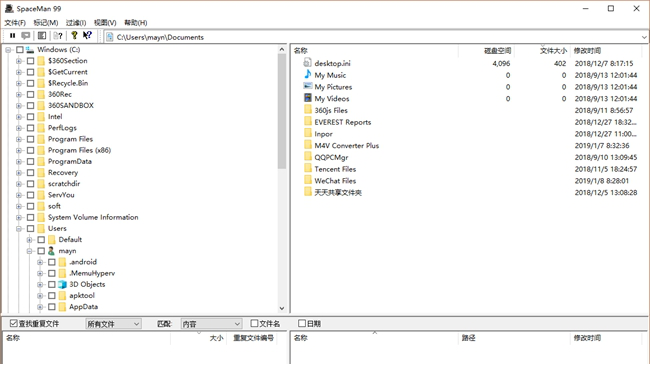Click the My Pictures icon
650x378 pixels.
point(307,86)
